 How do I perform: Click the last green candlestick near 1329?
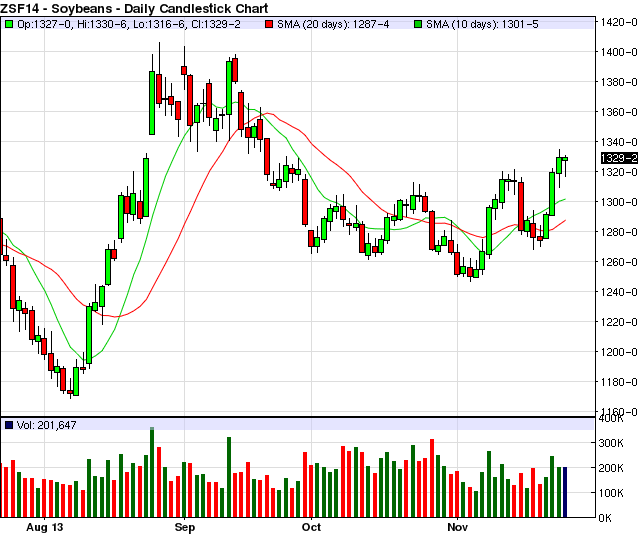pyautogui.click(x=565, y=160)
